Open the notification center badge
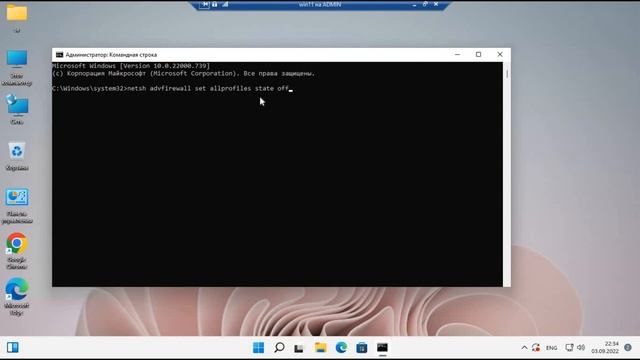The width and height of the screenshot is (640, 360). coord(628,348)
